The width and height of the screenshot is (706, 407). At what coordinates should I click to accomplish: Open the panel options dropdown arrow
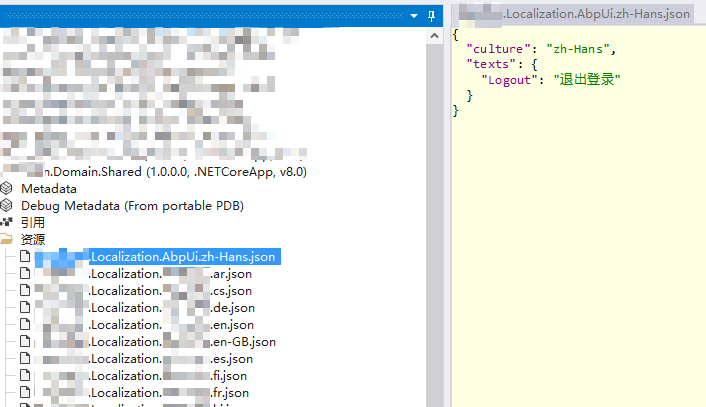[415, 16]
